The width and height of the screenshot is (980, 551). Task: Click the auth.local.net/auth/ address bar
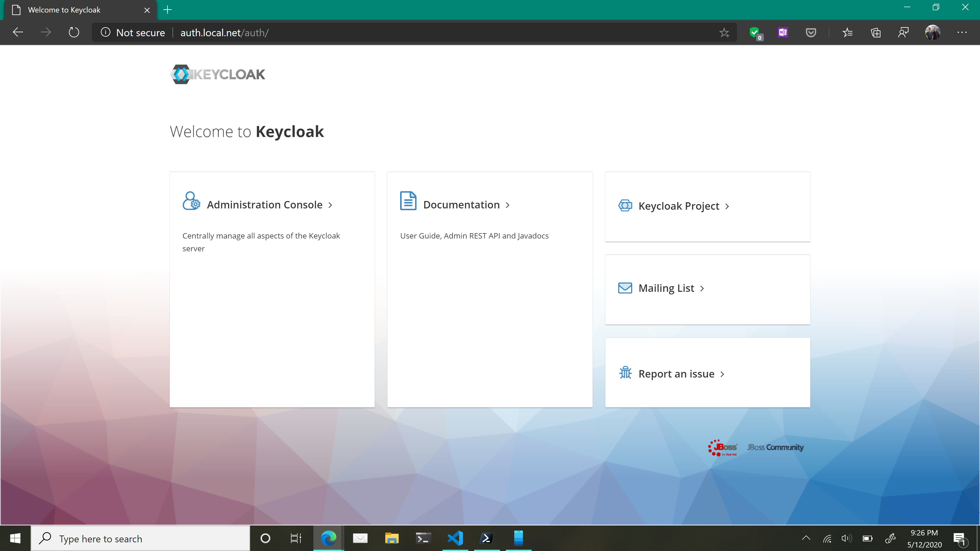tap(226, 32)
